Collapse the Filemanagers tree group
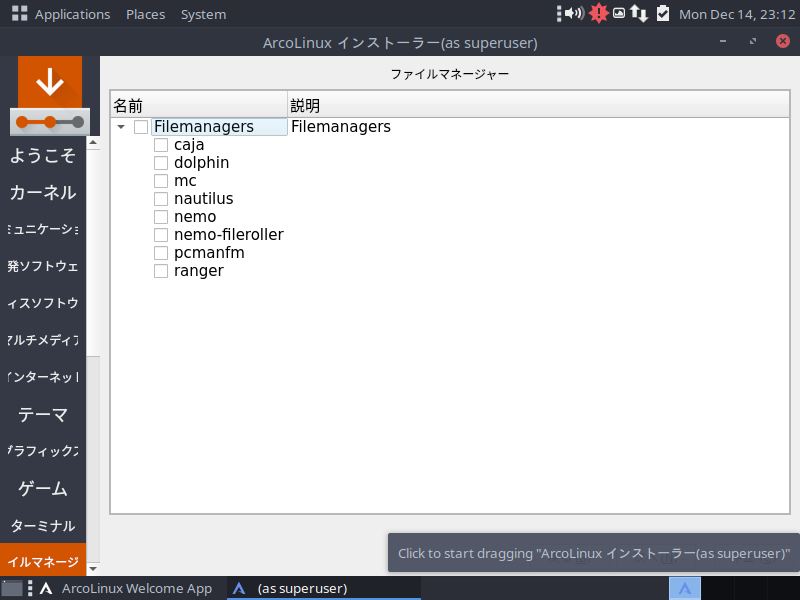The image size is (800, 600). pos(121,127)
